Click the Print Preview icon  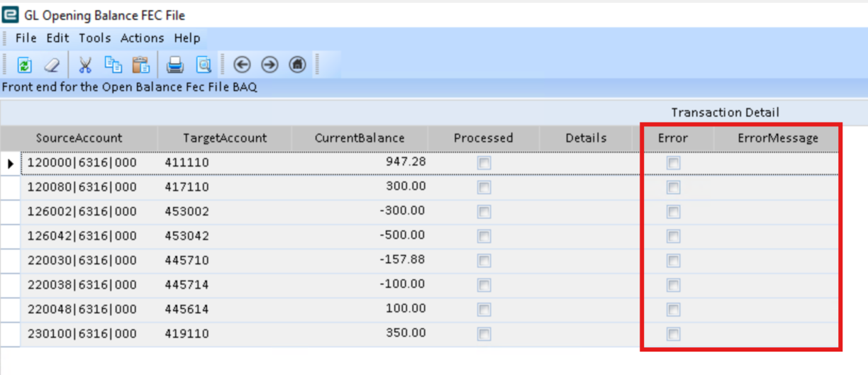tap(204, 65)
